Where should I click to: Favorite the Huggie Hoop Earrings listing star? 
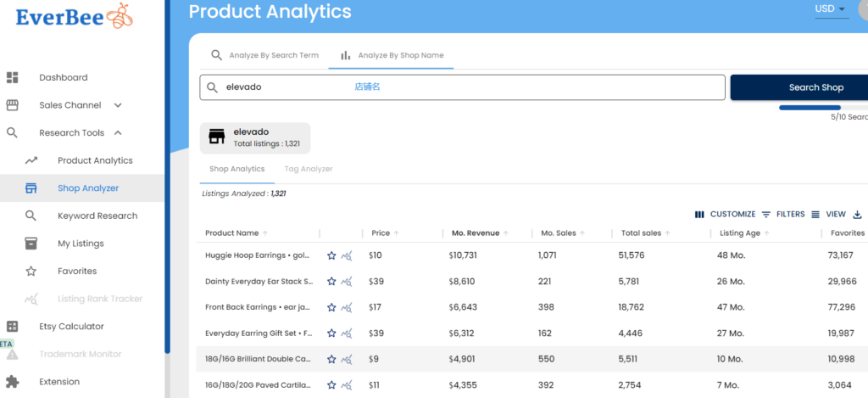pyautogui.click(x=331, y=255)
